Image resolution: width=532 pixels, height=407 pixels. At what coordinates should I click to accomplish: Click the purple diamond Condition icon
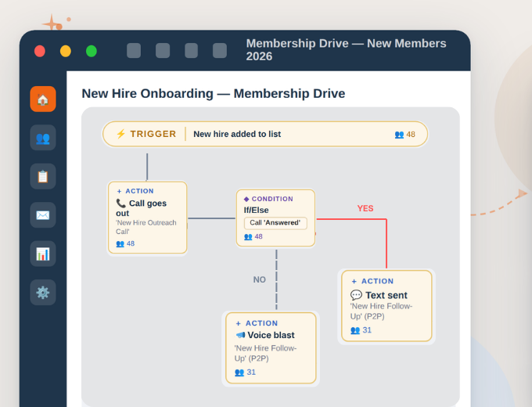click(x=246, y=199)
